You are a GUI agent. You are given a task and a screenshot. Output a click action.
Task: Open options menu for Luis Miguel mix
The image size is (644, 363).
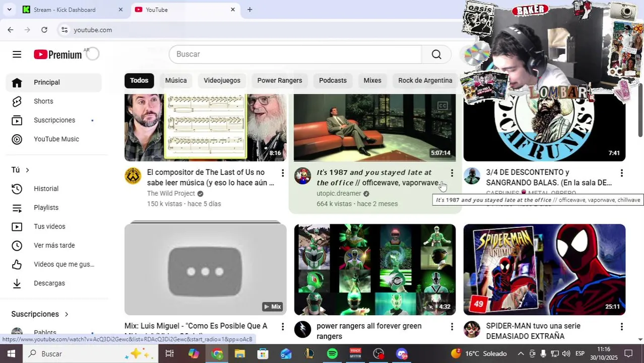[x=283, y=327]
